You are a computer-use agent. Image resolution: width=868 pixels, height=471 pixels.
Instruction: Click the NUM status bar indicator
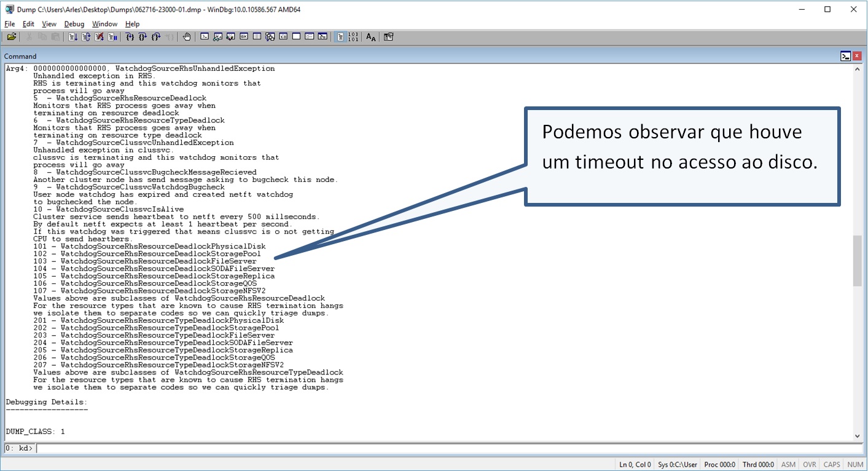(854, 465)
